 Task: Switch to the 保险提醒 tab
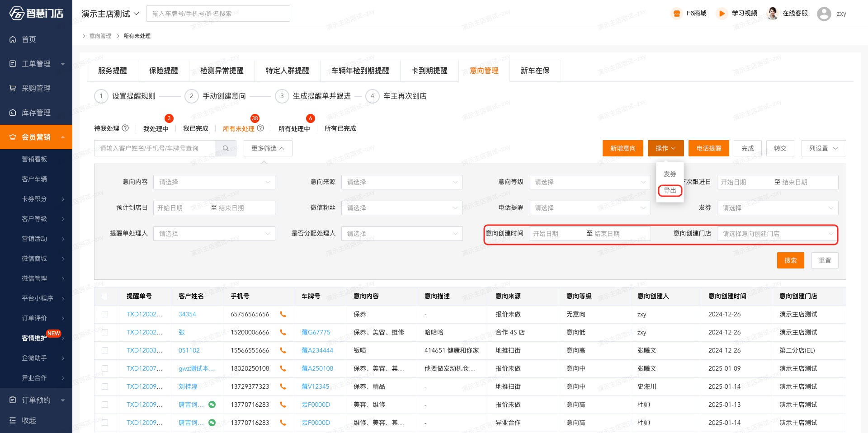[164, 71]
